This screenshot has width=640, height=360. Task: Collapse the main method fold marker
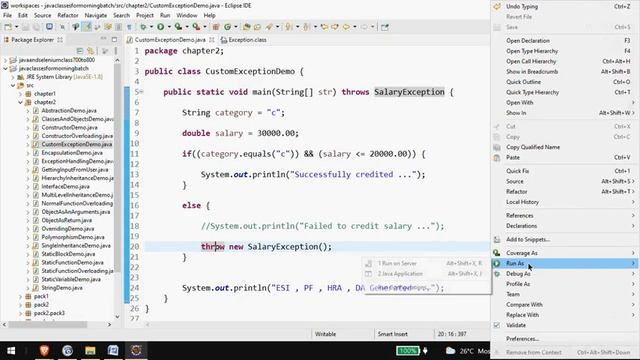[x=141, y=92]
